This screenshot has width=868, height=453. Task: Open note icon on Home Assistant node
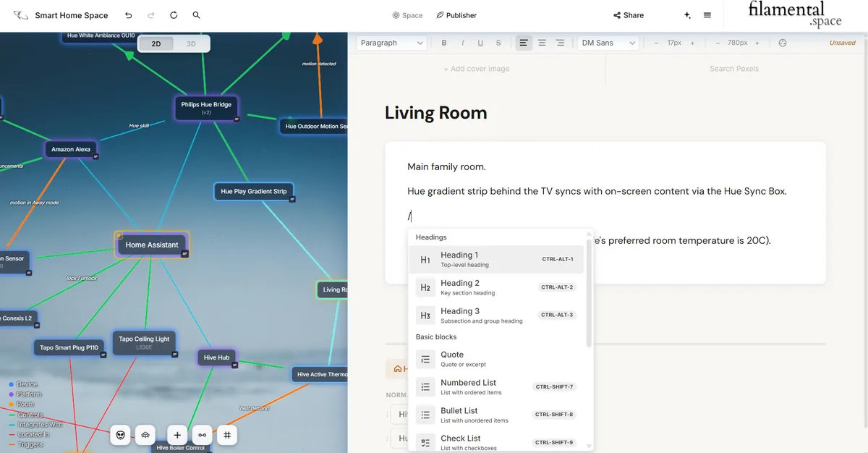tap(185, 254)
